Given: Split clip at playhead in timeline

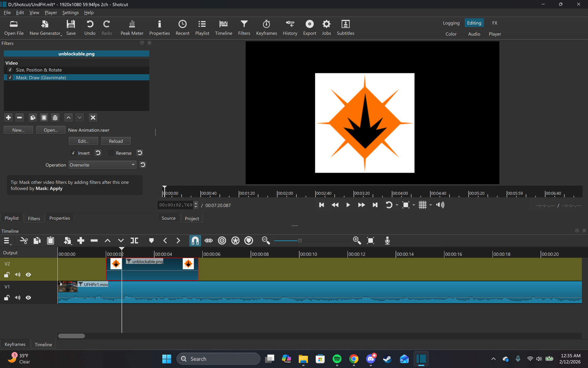Looking at the screenshot, I should pos(134,241).
